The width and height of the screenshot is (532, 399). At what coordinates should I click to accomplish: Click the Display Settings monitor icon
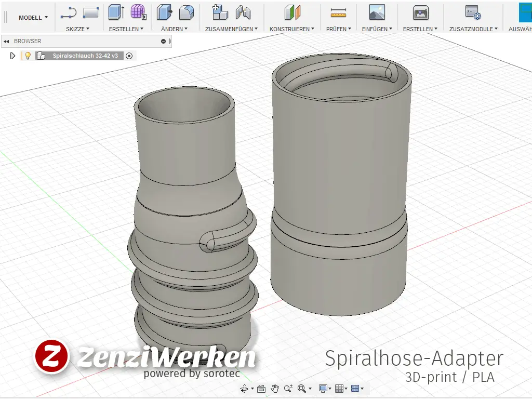click(323, 389)
